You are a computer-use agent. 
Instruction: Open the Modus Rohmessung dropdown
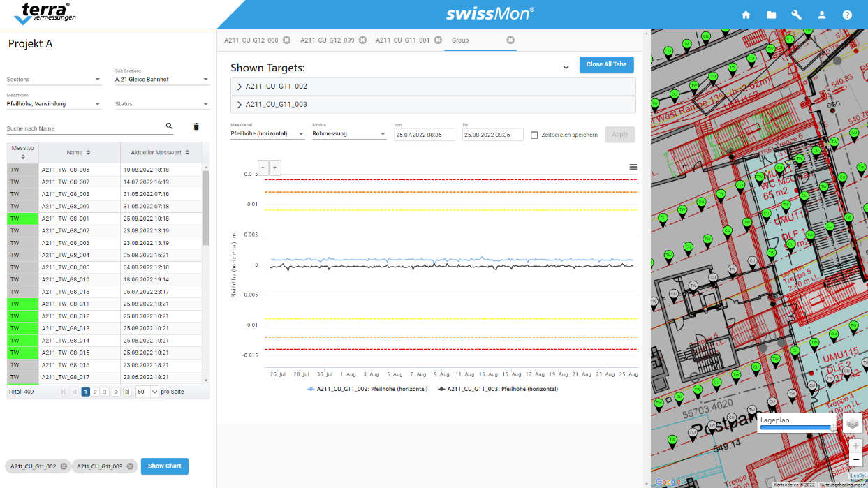tap(349, 133)
